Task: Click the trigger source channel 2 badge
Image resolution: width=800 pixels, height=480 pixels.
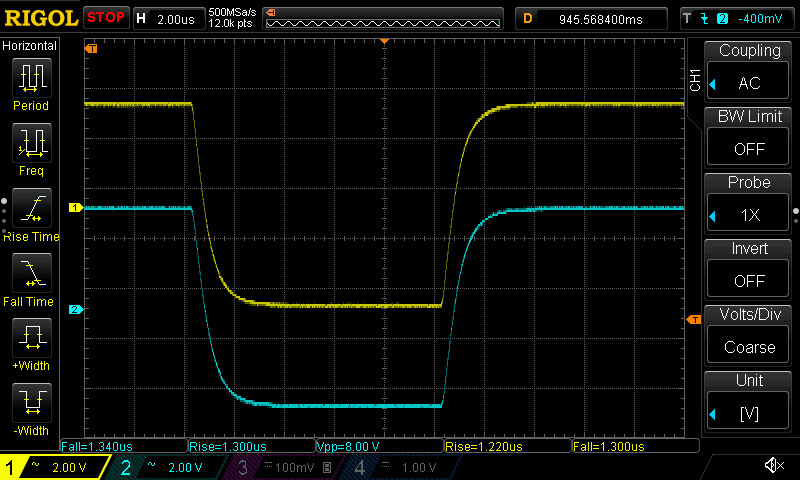Action: pos(722,19)
